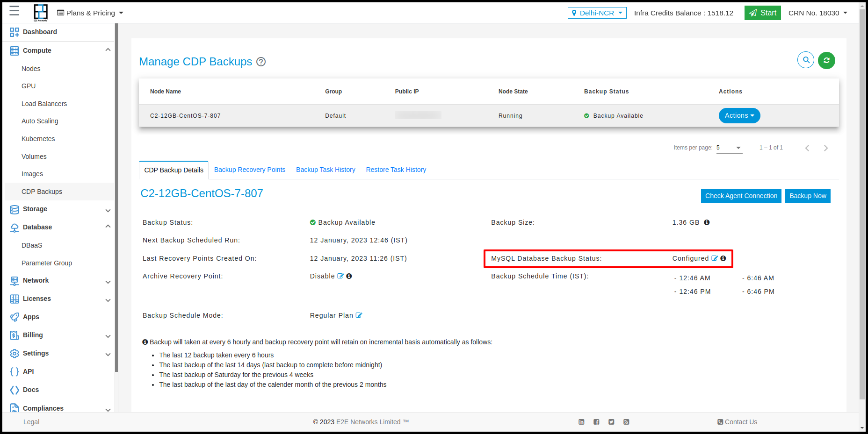
Task: Open Nodes in the sidebar
Action: [x=31, y=69]
